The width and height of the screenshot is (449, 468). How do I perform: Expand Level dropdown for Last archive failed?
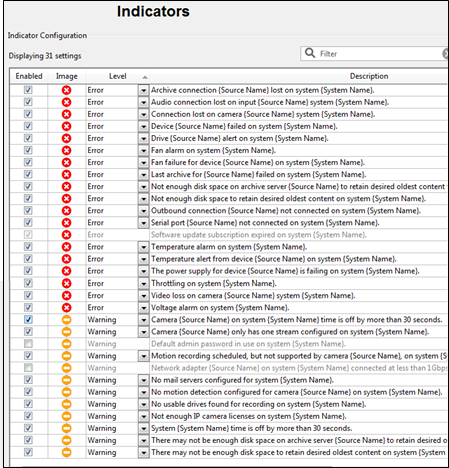[x=143, y=174]
